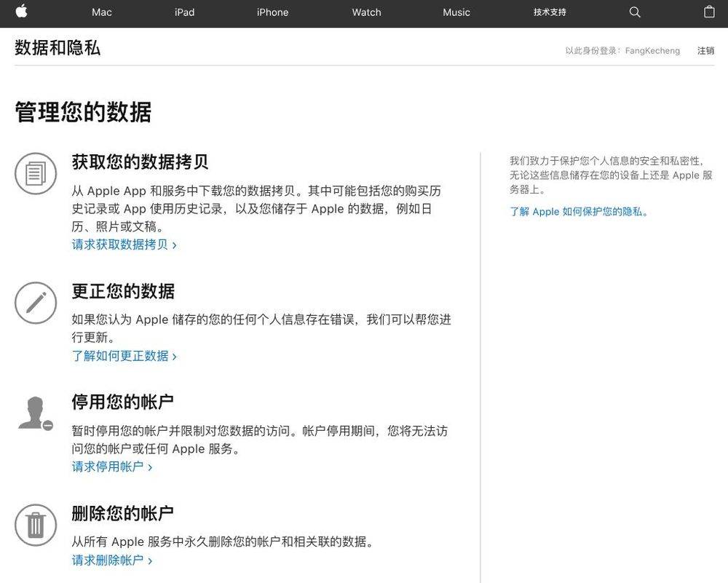Open the Watch menu item
Screen dimensions: 728x583
point(366,12)
